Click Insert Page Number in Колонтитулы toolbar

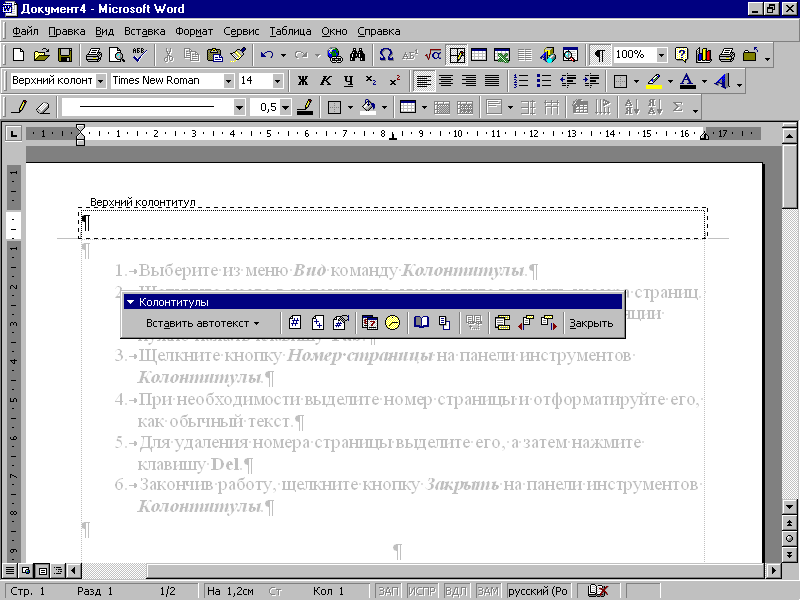[x=295, y=322]
